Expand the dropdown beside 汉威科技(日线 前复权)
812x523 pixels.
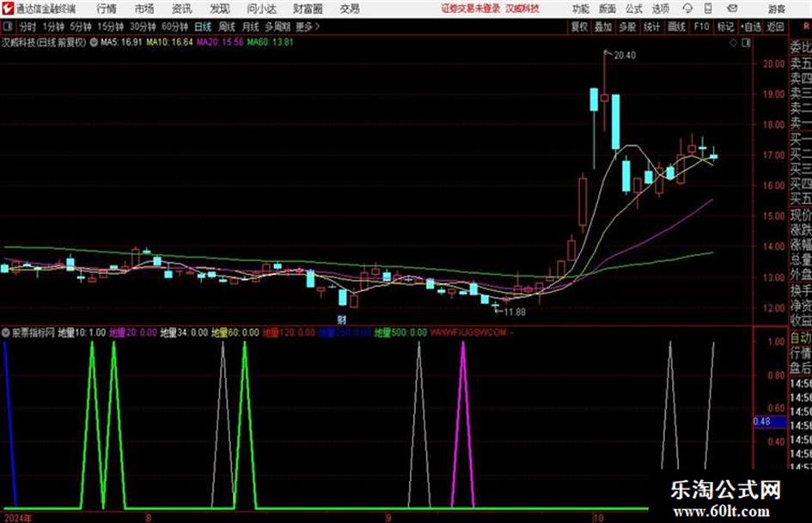[x=94, y=43]
